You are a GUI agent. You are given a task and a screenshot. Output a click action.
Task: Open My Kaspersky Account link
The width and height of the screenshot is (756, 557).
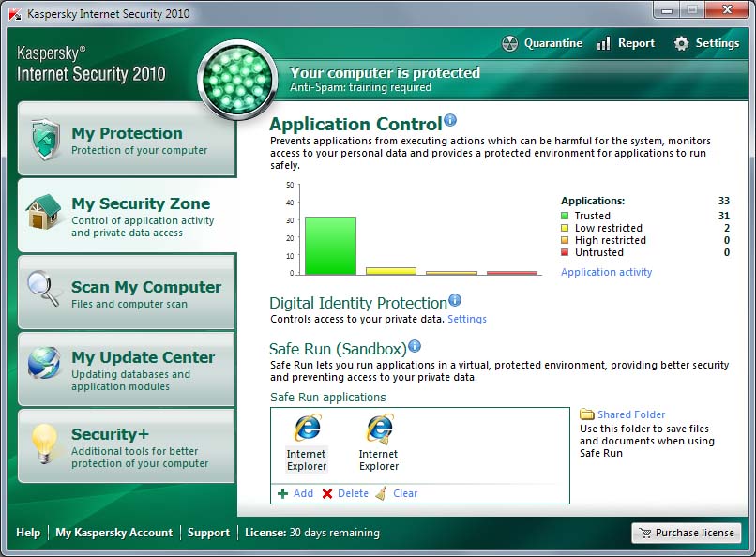coord(113,533)
